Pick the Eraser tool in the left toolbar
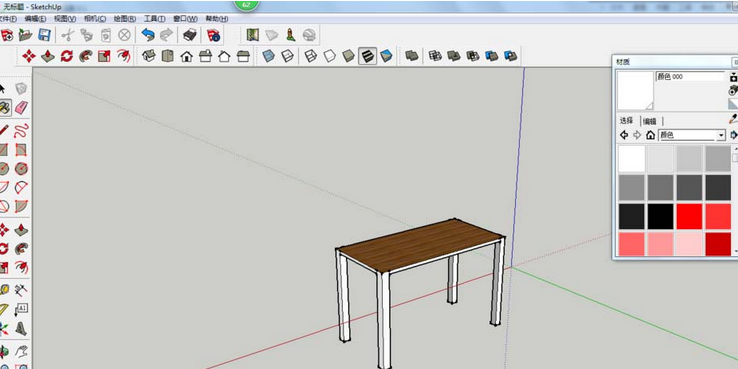The image size is (738, 369). 21,108
